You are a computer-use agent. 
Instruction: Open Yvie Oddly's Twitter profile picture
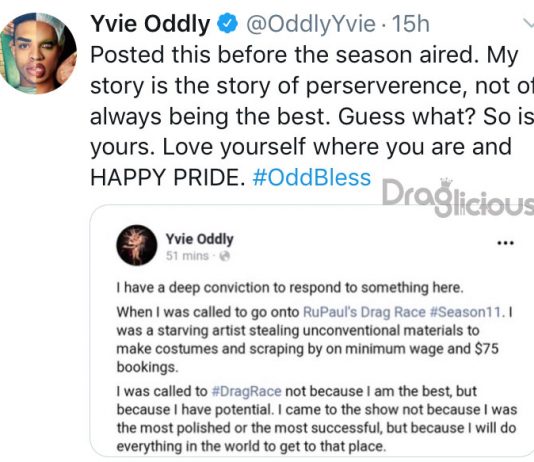tap(38, 53)
